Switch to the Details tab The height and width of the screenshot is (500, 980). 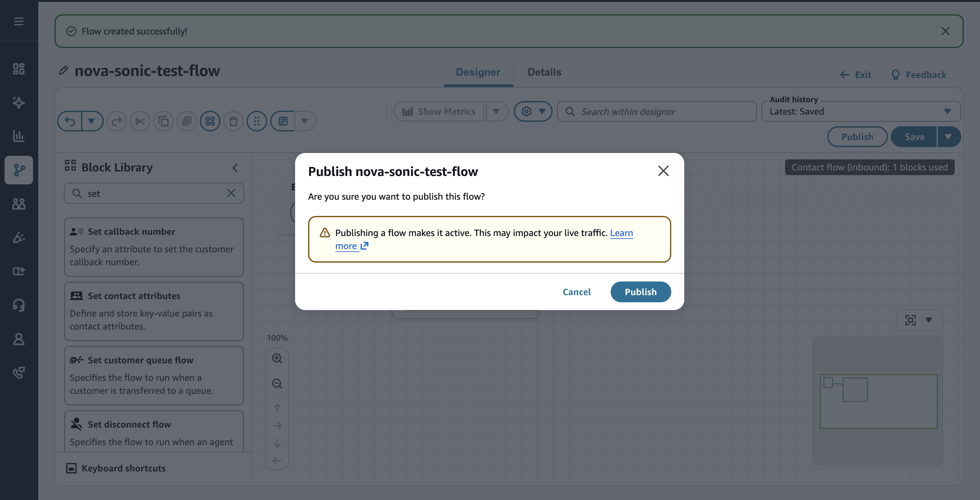pyautogui.click(x=544, y=72)
